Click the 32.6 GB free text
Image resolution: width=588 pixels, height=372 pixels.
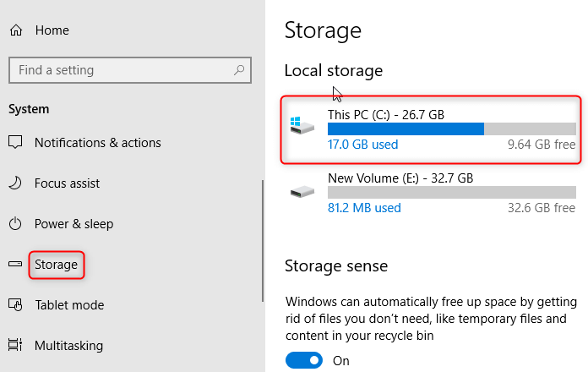(542, 208)
